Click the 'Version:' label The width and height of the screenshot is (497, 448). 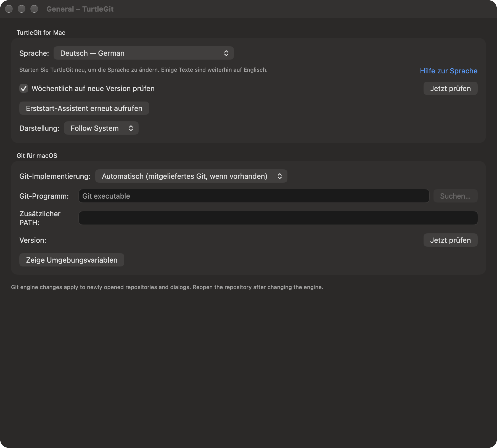pyautogui.click(x=33, y=240)
